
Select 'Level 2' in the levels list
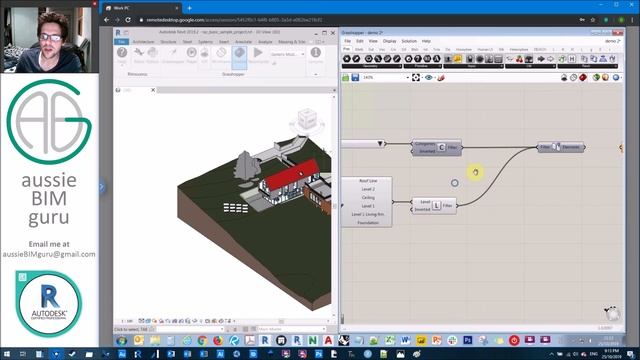click(368, 189)
